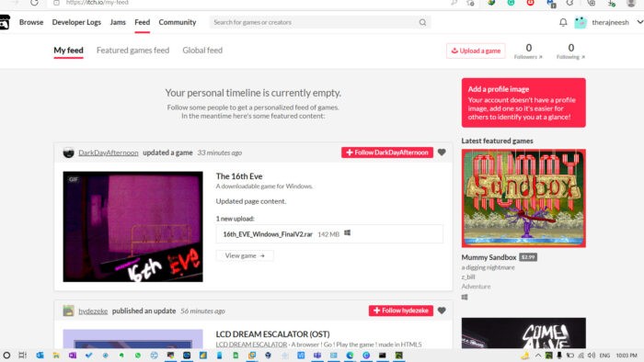Click the ENG language indicator
The width and height of the screenshot is (644, 362).
pos(604,356)
